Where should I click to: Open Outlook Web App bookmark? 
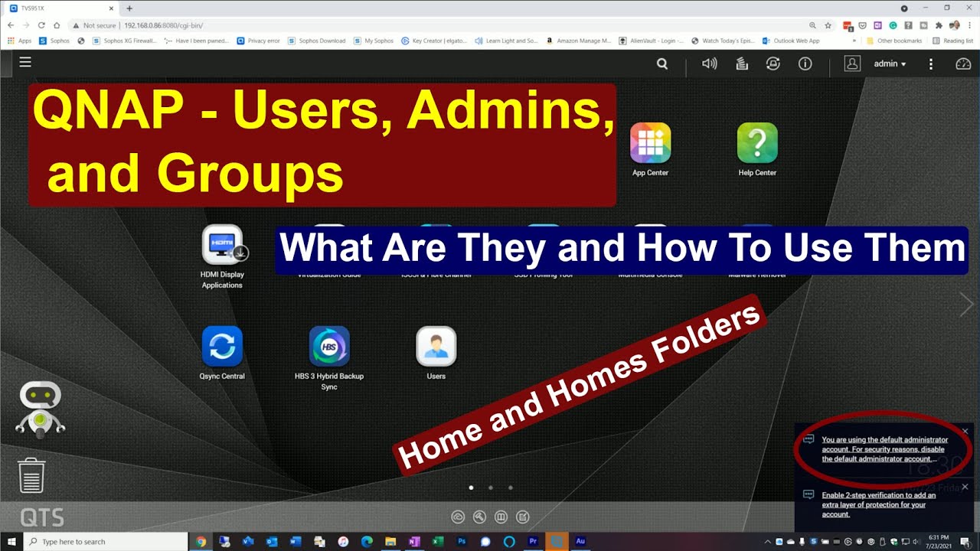coord(791,41)
